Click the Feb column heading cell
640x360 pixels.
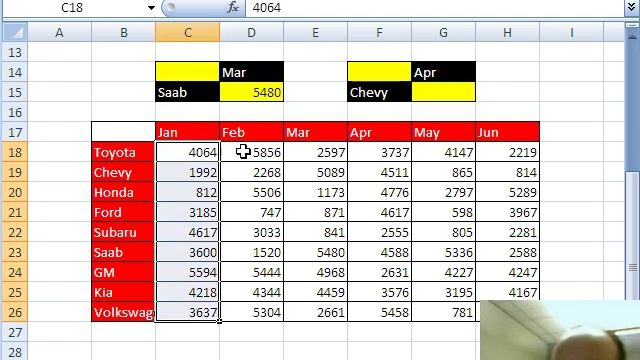coord(251,132)
